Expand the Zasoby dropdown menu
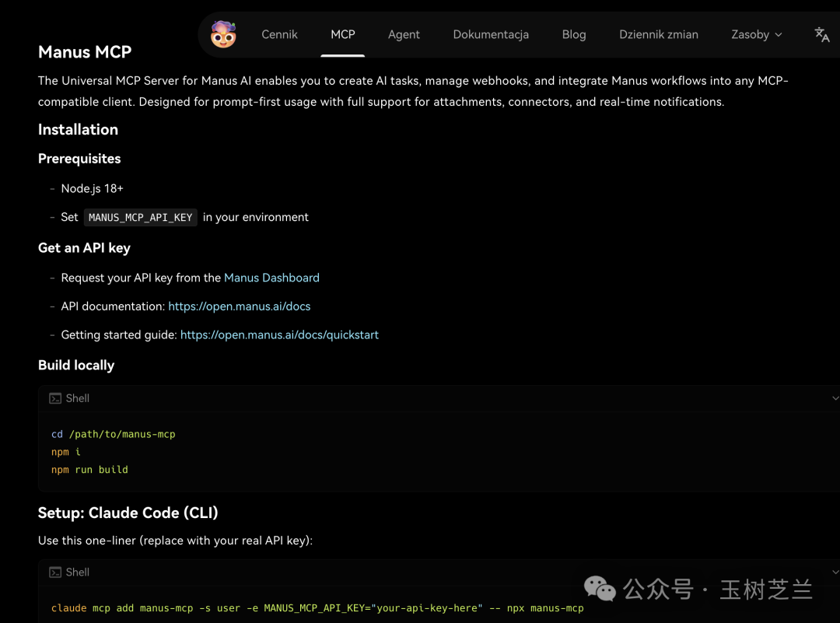 (757, 35)
